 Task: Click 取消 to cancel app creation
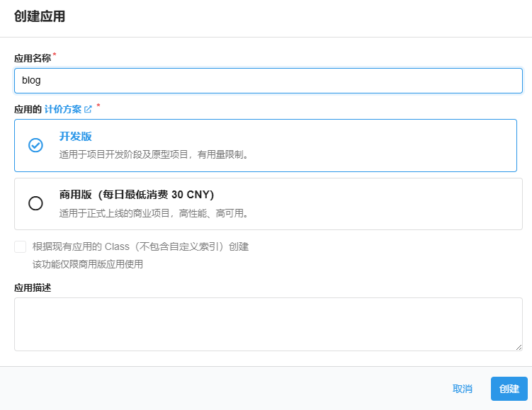click(x=463, y=389)
